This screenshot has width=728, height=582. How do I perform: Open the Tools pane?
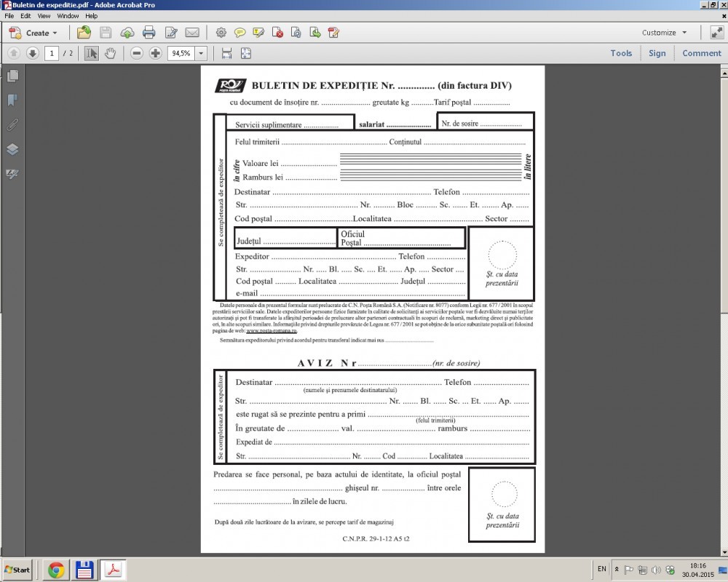[x=621, y=53]
